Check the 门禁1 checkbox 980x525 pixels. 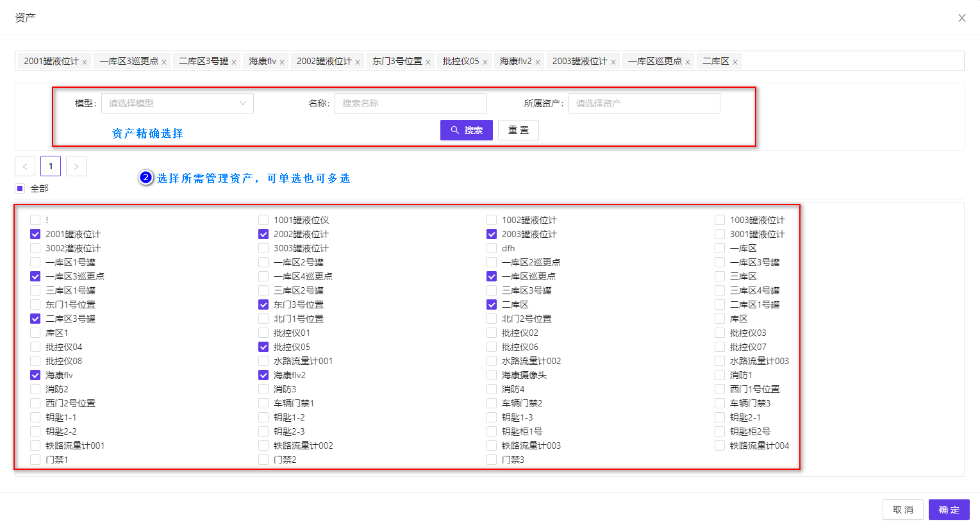click(35, 460)
